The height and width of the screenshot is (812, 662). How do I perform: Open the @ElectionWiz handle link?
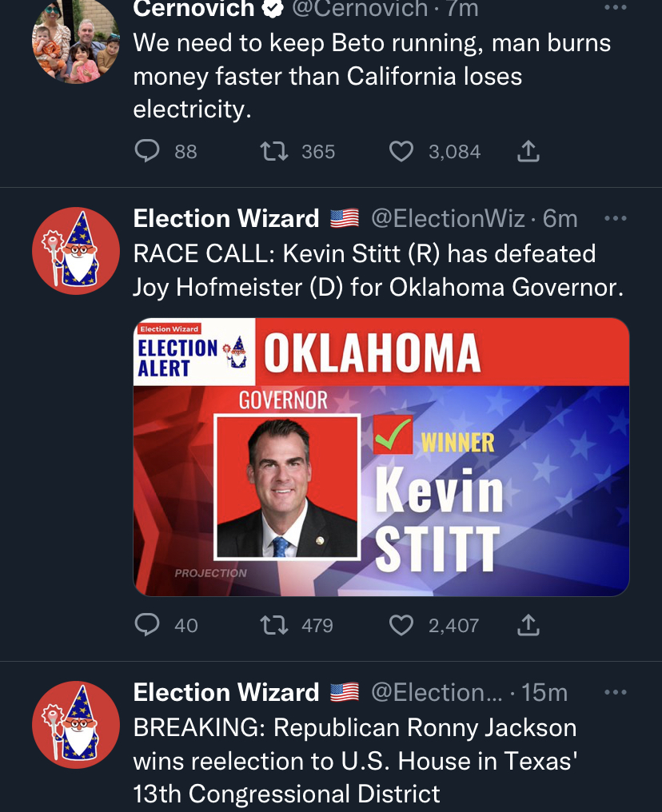[x=448, y=218]
